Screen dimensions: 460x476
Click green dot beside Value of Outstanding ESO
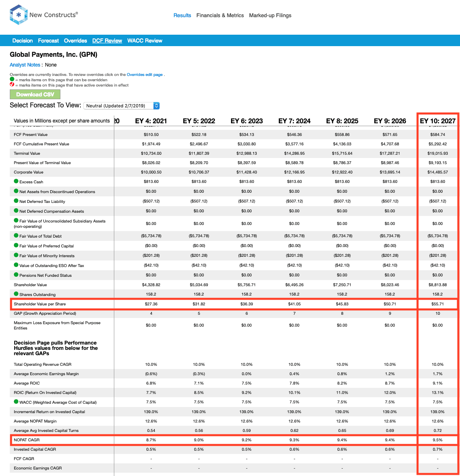point(16,265)
